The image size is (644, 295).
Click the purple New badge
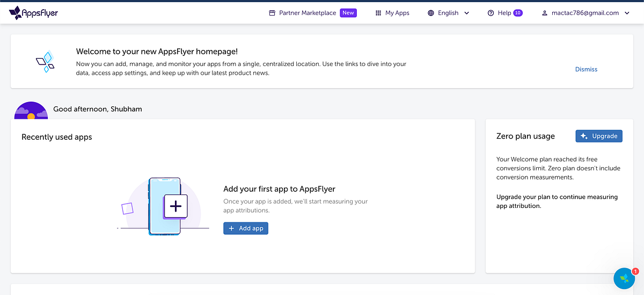point(348,13)
